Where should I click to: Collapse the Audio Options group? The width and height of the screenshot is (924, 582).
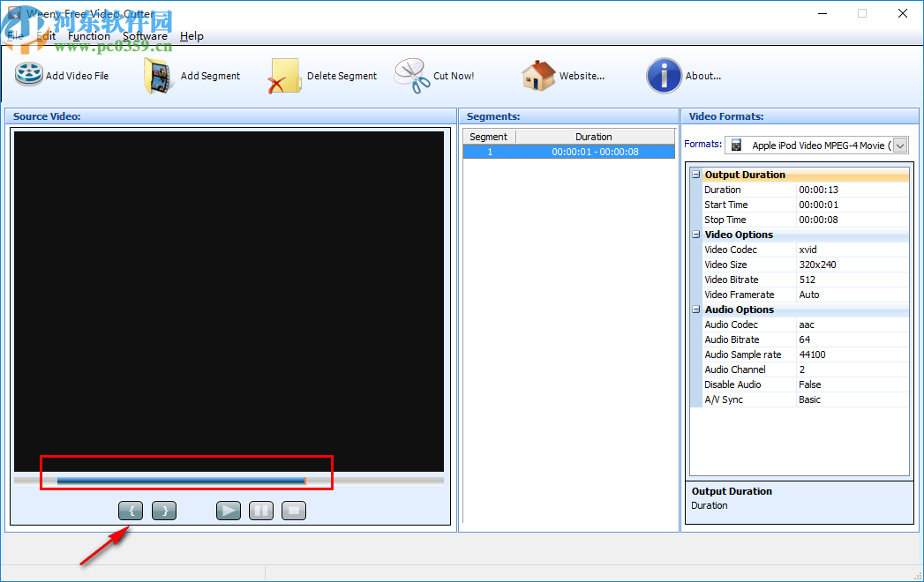[695, 310]
